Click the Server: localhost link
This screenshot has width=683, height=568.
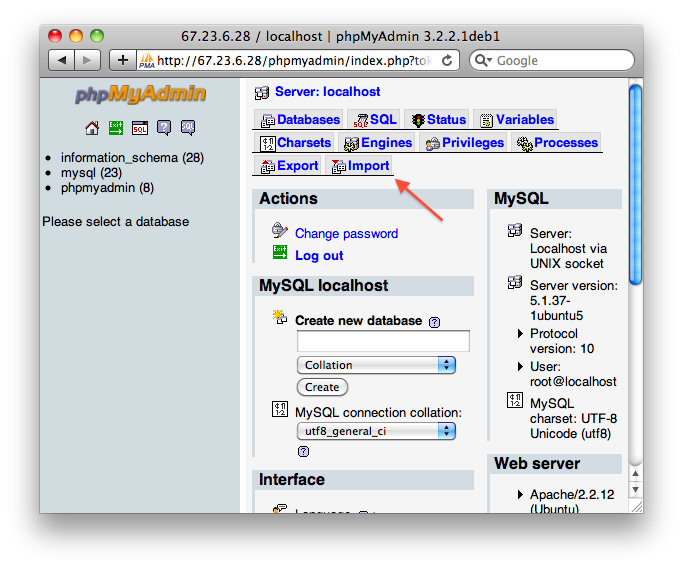coord(328,92)
